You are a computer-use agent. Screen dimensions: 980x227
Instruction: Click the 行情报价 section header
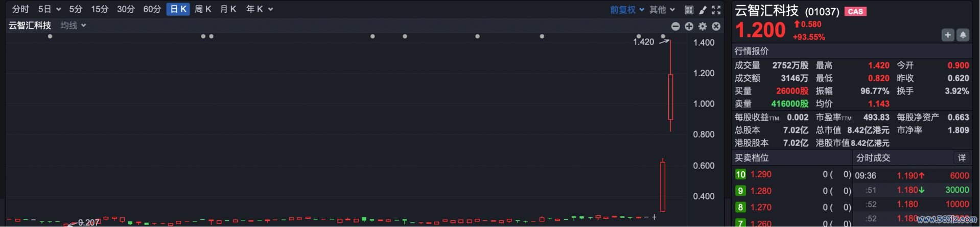(752, 51)
